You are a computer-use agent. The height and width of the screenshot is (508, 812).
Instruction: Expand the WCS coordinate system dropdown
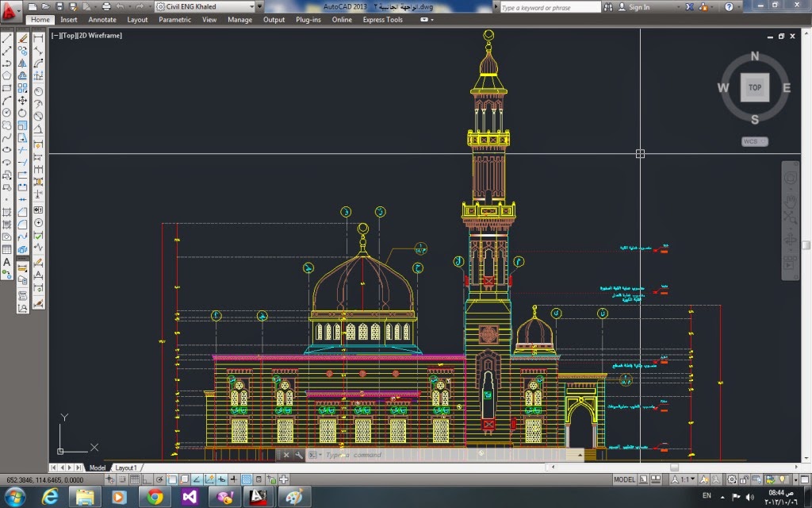(x=754, y=141)
